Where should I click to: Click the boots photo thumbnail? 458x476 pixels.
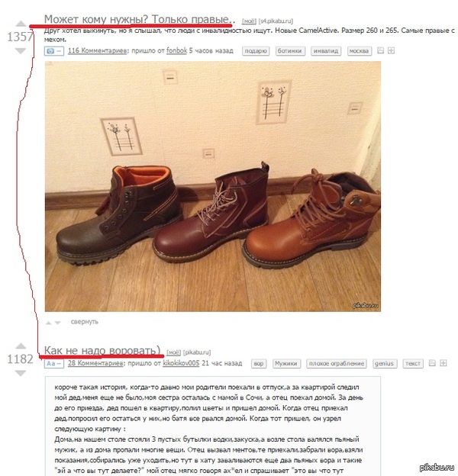point(213,186)
